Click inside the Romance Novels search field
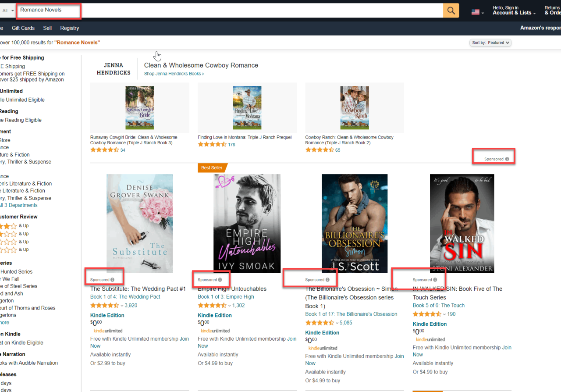 pyautogui.click(x=48, y=11)
